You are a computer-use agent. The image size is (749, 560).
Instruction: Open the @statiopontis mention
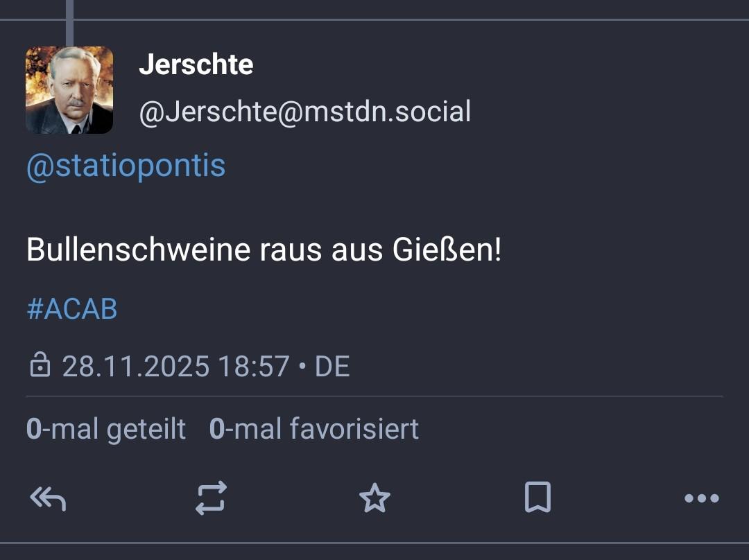point(126,166)
